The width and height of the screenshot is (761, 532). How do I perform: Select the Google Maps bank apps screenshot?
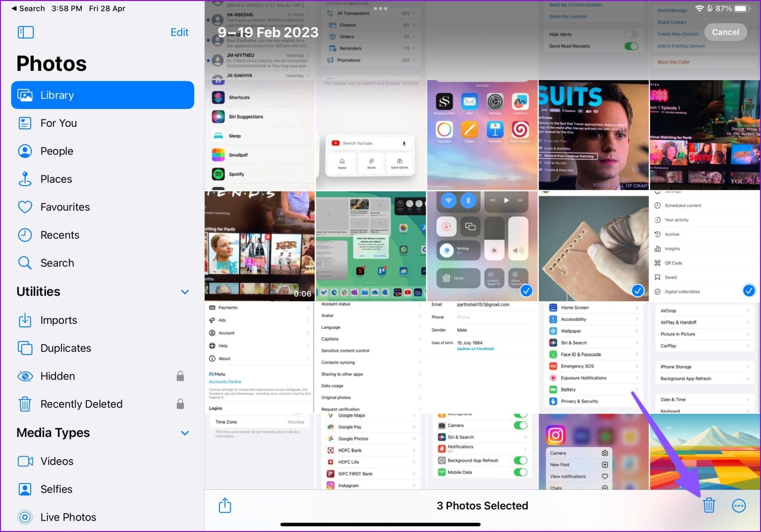[371, 451]
